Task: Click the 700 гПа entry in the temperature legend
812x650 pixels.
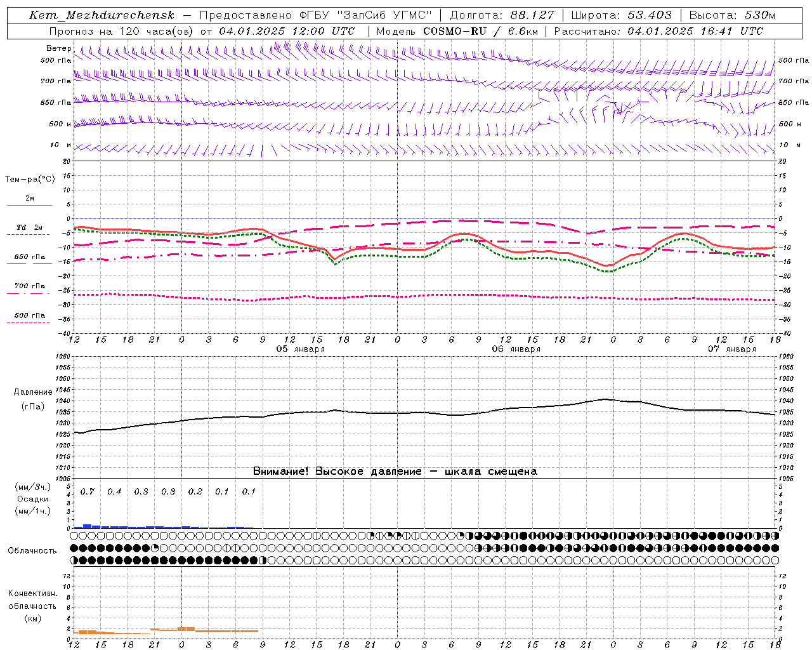Action: pyautogui.click(x=30, y=286)
